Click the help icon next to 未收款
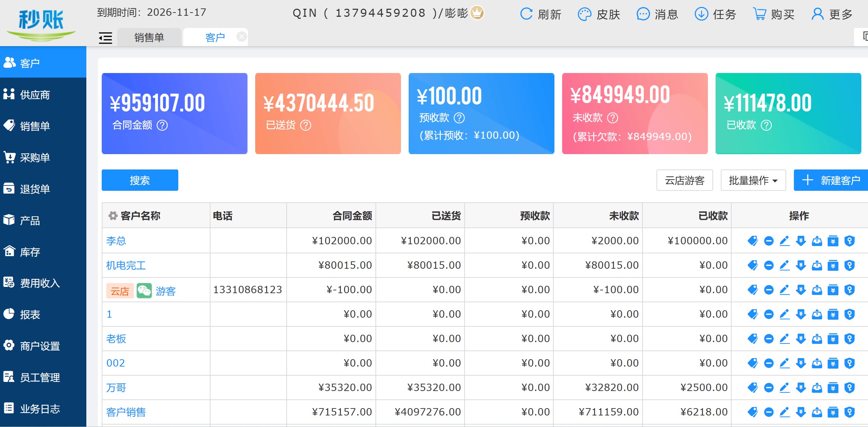Viewport: 868px width, 427px height. tap(612, 118)
